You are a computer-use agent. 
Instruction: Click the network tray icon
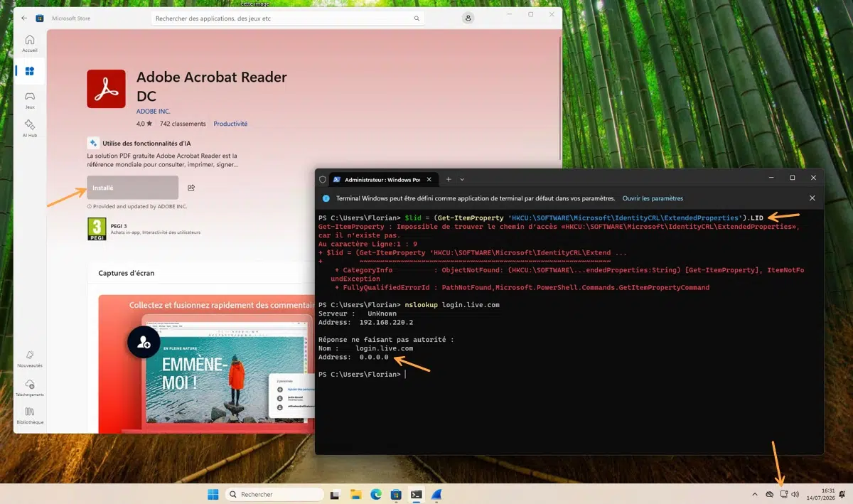click(783, 494)
